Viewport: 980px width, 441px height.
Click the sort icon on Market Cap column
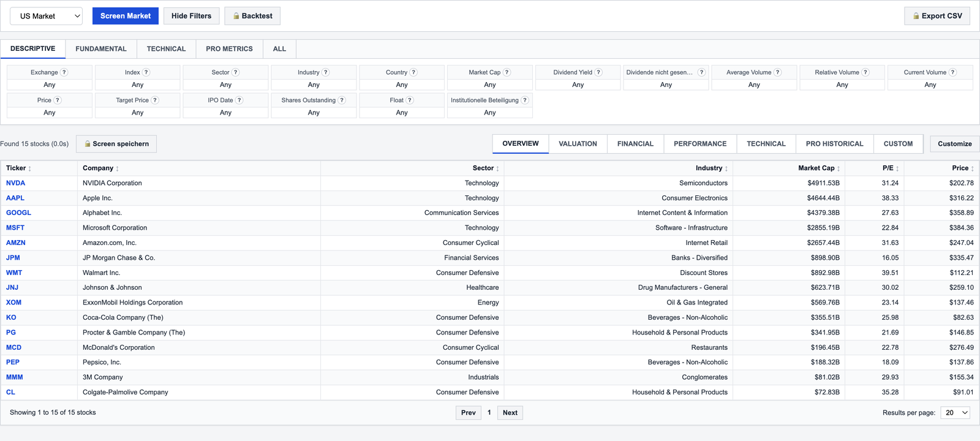(x=839, y=168)
